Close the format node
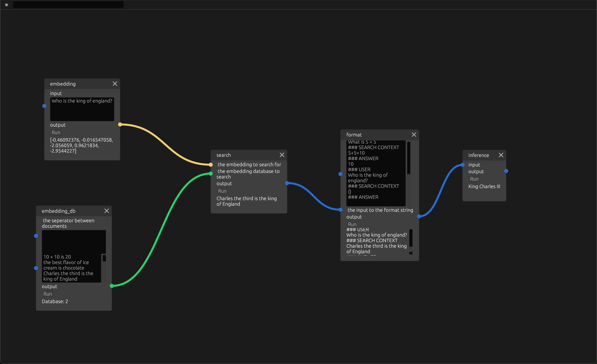597x364 pixels. click(414, 134)
